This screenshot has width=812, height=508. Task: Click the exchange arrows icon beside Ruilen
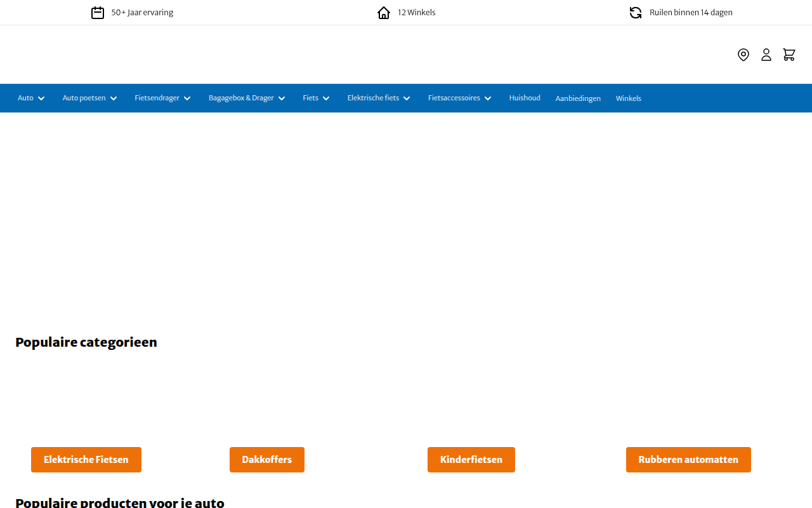tap(636, 13)
